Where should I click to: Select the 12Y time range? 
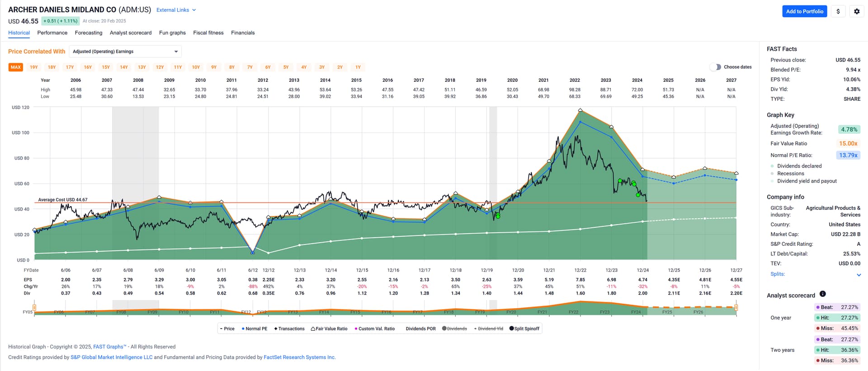click(160, 67)
